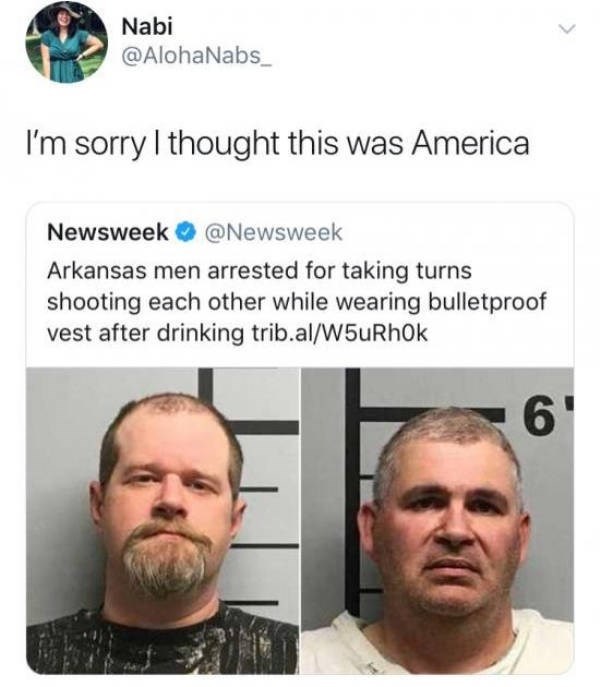
Task: Open the gray-haired man's mugshot photo
Action: coord(437,521)
